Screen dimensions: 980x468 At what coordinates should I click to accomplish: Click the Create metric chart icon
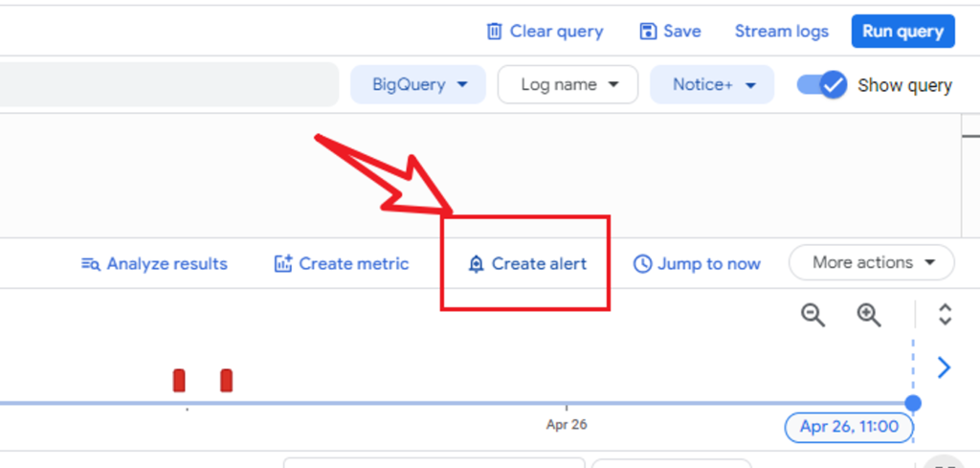pos(283,264)
